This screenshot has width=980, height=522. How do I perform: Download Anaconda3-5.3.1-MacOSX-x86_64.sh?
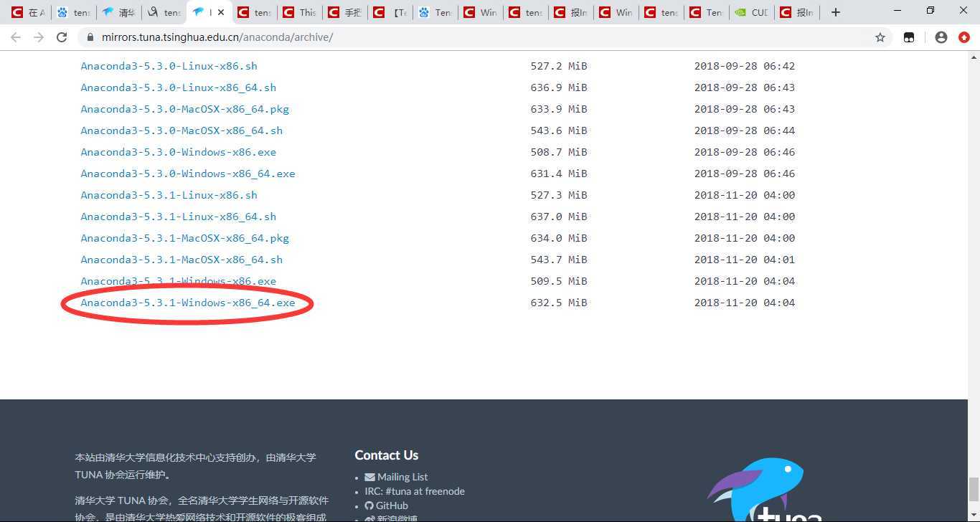[x=182, y=260]
